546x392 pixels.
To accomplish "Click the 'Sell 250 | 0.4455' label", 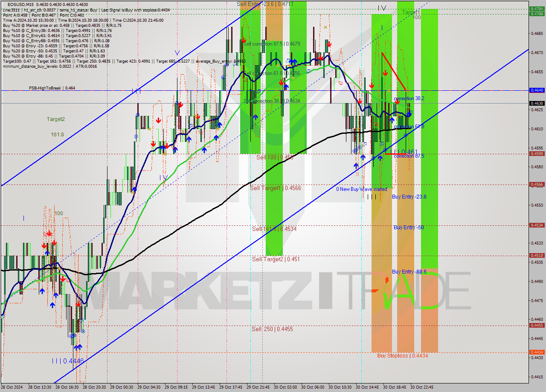I will click(x=272, y=329).
